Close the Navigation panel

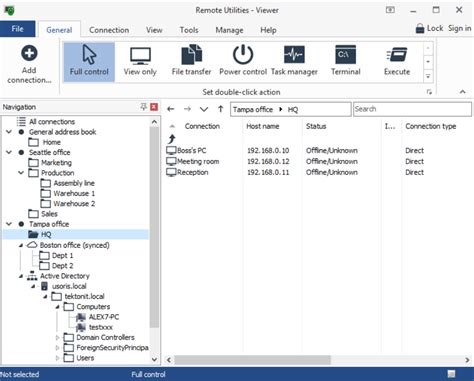(x=154, y=107)
